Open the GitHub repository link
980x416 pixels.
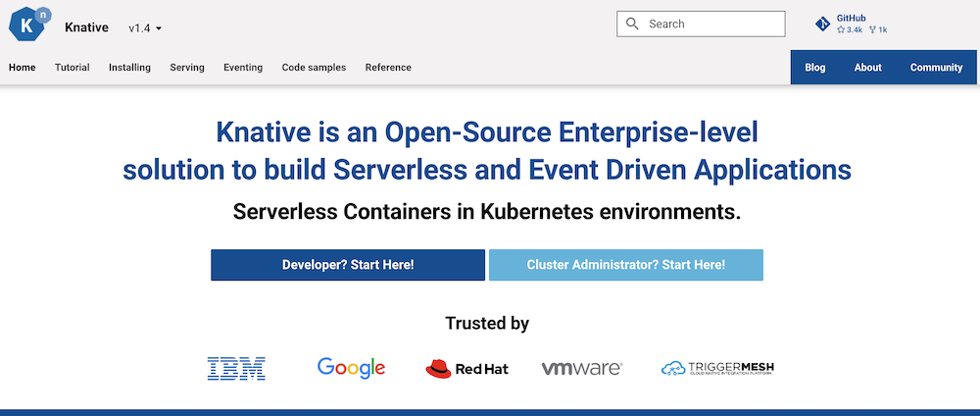852,24
